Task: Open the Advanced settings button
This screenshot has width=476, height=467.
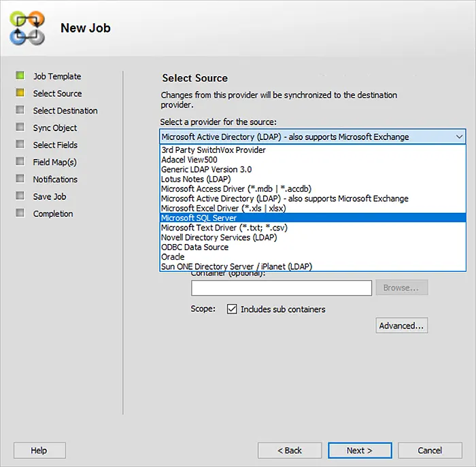Action: tap(402, 326)
